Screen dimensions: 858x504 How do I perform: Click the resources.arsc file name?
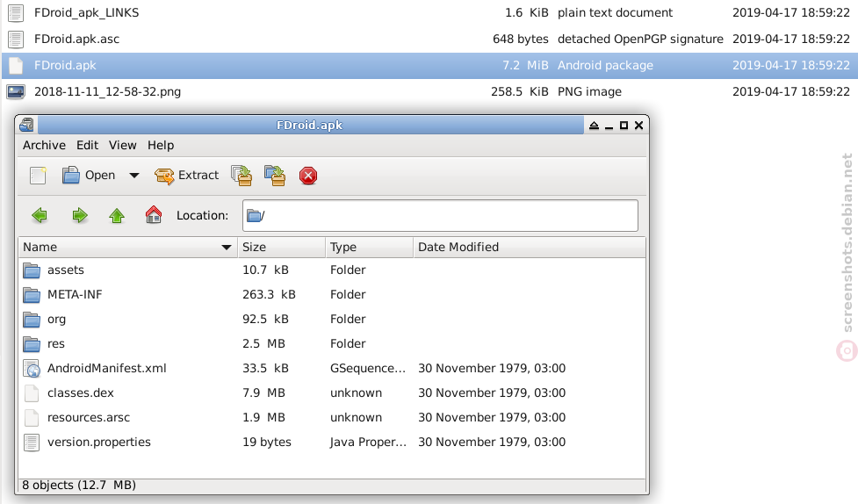click(89, 418)
